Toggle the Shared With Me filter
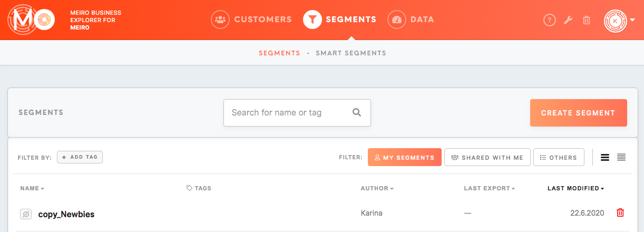The height and width of the screenshot is (232, 644). point(487,157)
